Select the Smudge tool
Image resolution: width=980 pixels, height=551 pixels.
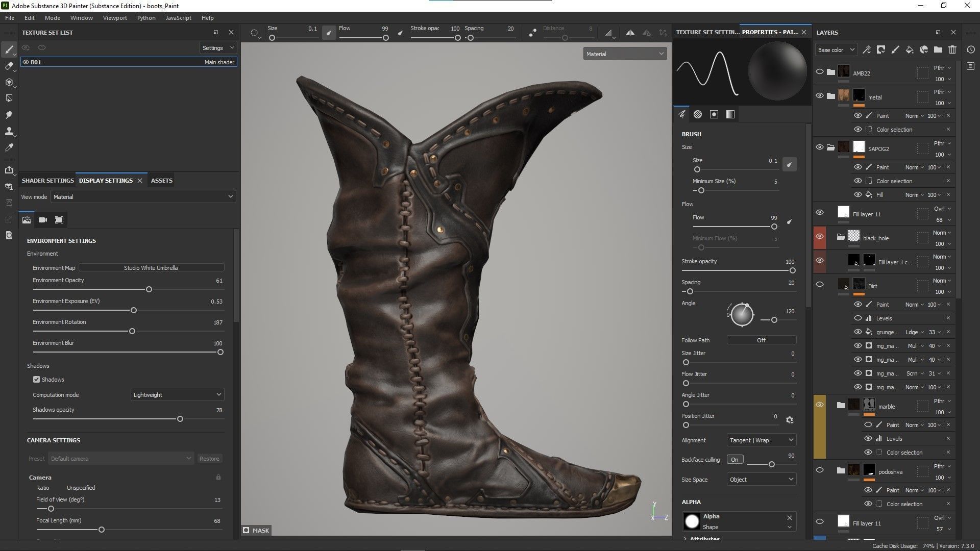(x=9, y=115)
